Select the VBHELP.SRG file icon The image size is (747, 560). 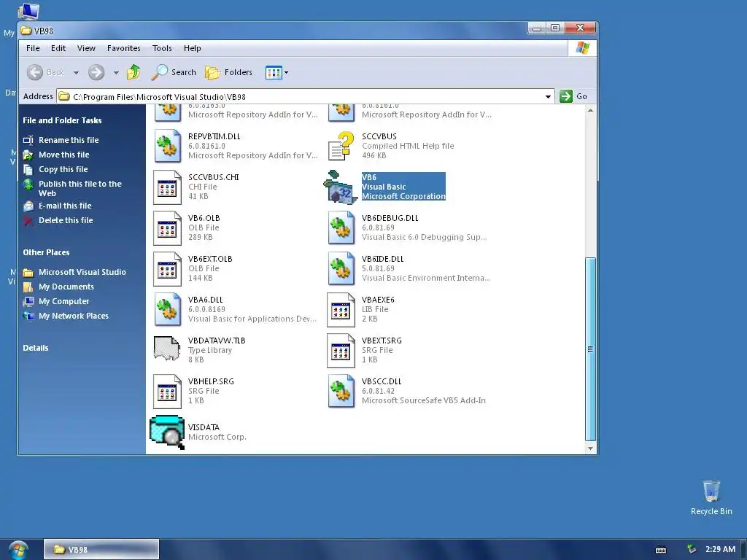(x=167, y=392)
